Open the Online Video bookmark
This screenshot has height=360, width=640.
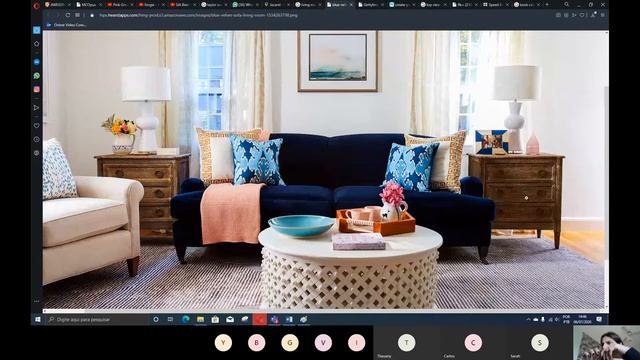(67, 25)
